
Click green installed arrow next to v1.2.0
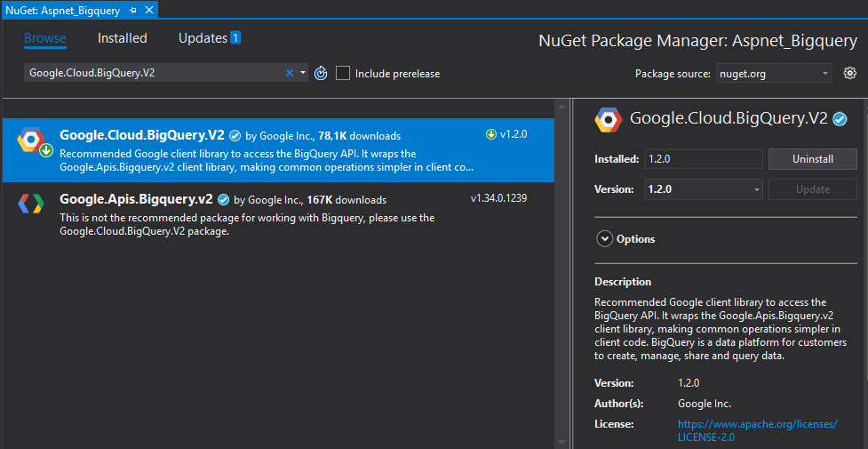491,134
